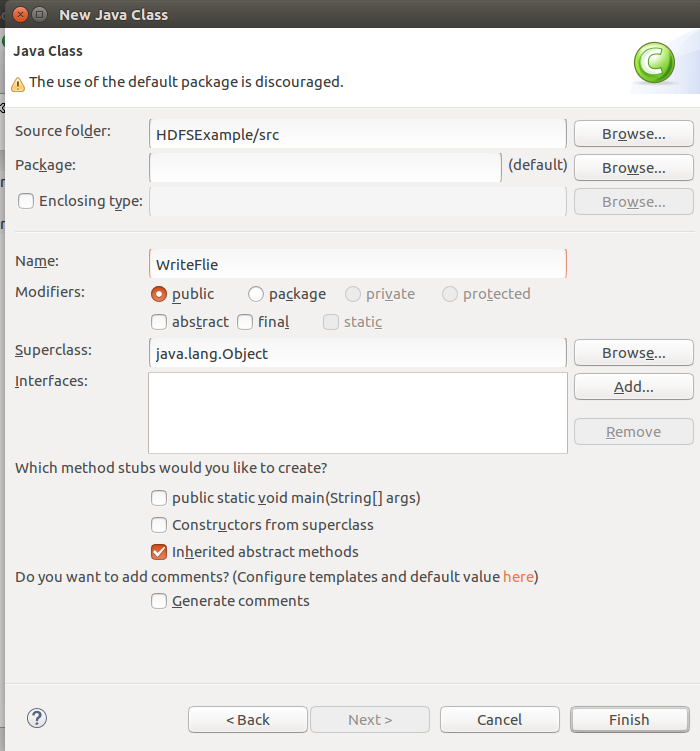Add an interface with the Add button

(x=633, y=387)
